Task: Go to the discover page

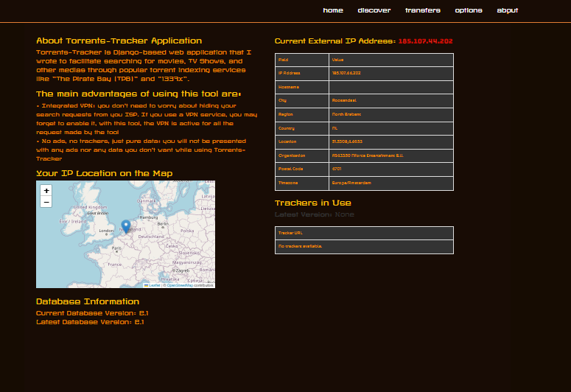Action: [374, 10]
